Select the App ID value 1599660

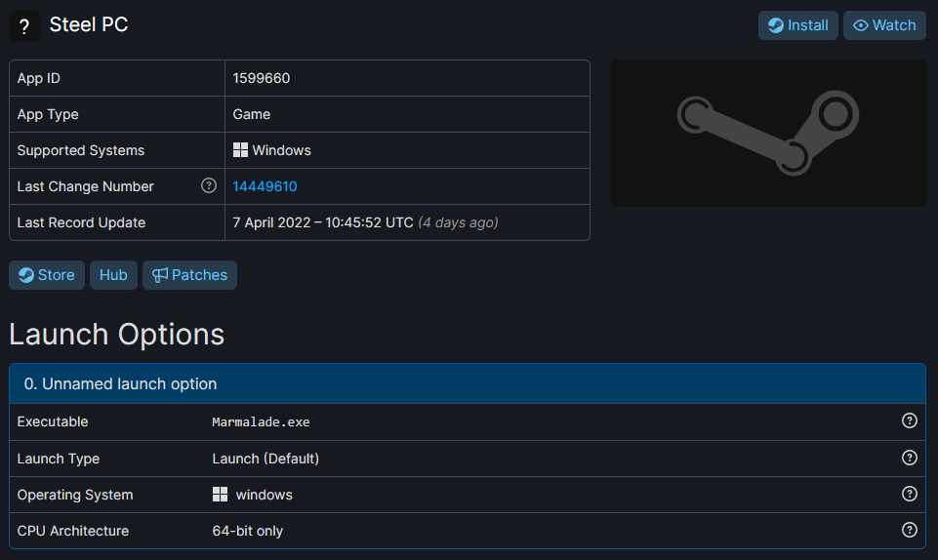pos(261,78)
